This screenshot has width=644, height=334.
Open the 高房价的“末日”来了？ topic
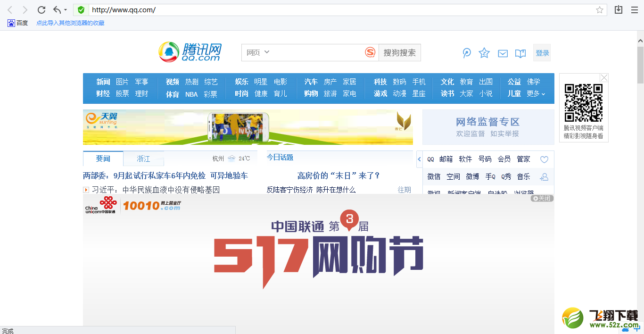click(x=339, y=175)
